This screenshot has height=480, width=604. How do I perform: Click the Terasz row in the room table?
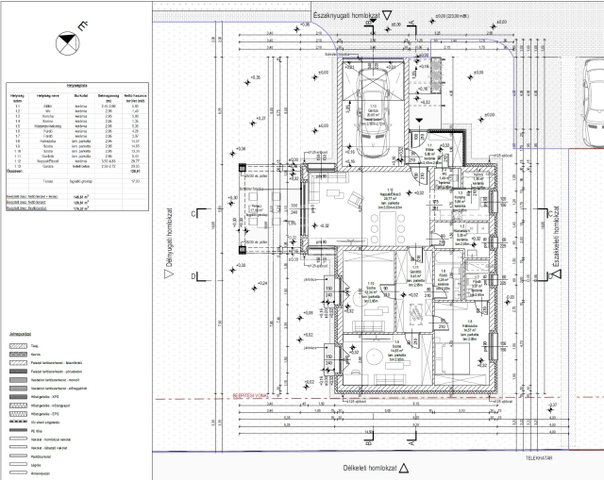(x=77, y=181)
